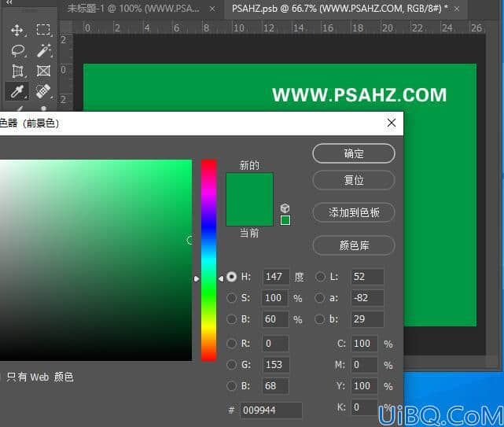Switch to the PSAHZ.psb document tab
The height and width of the screenshot is (427, 504).
(x=340, y=9)
